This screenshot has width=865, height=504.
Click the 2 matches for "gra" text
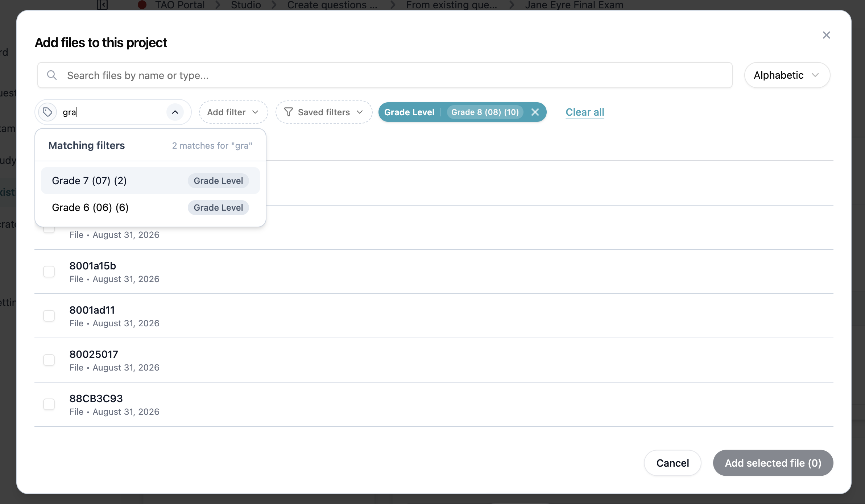(212, 145)
